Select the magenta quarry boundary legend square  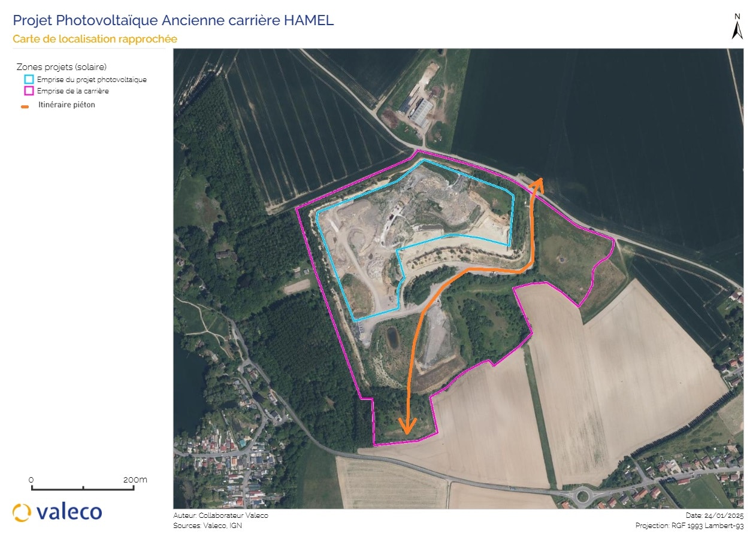29,91
